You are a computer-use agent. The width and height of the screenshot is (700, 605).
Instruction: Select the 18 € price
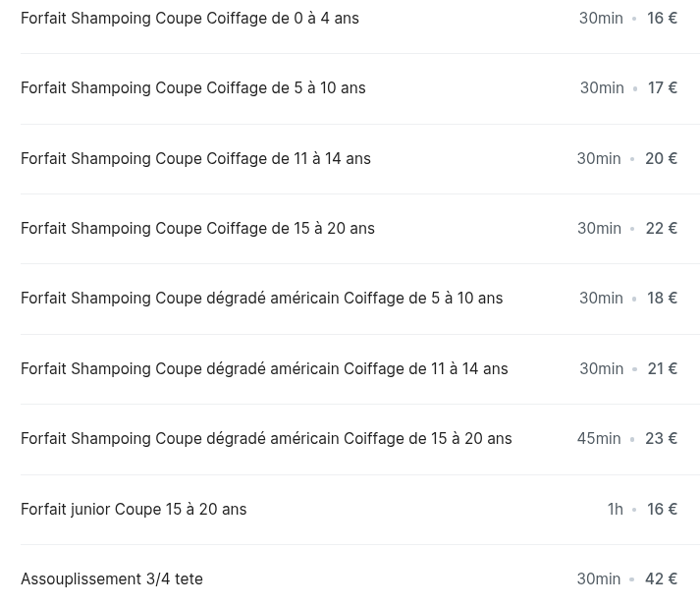point(662,298)
